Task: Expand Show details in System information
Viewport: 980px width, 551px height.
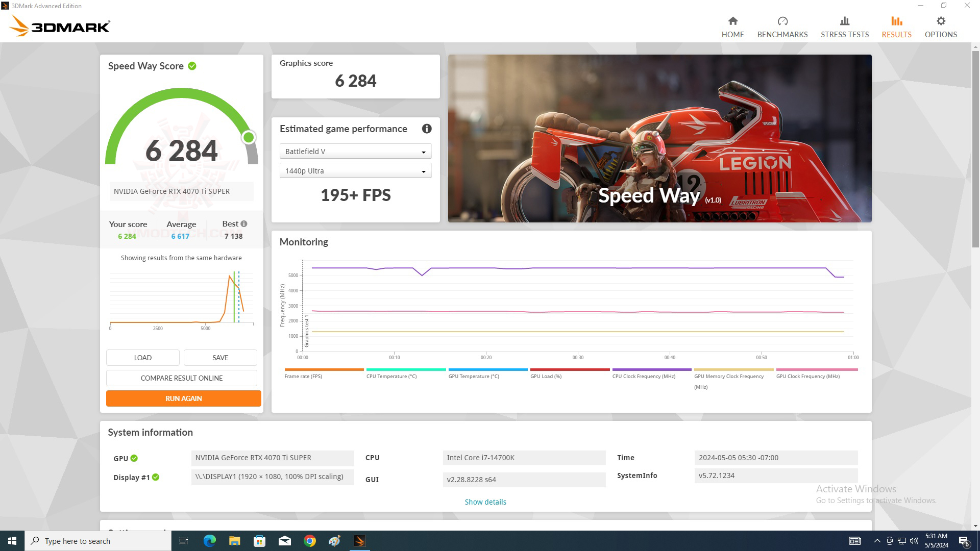Action: tap(485, 502)
